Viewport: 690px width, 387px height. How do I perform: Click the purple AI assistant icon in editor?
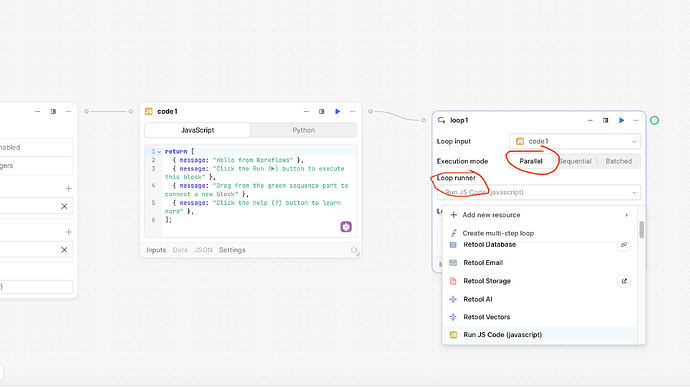click(x=346, y=226)
